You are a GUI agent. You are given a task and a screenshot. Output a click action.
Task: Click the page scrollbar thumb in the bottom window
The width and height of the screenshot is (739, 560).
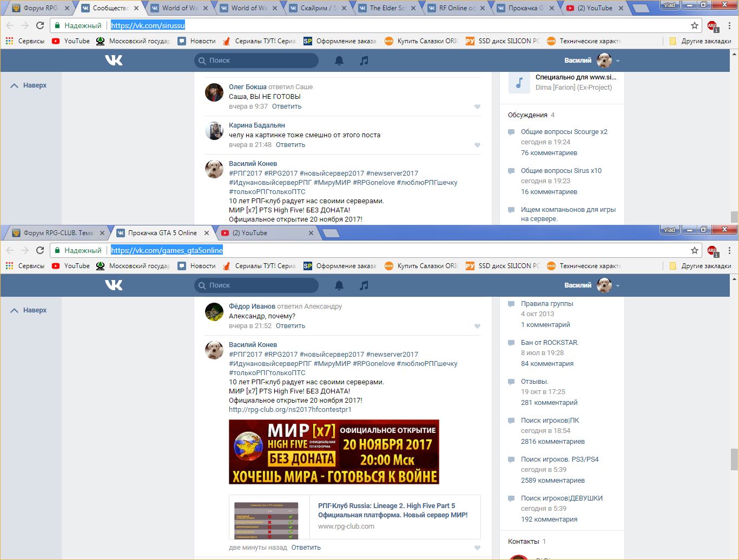734,459
